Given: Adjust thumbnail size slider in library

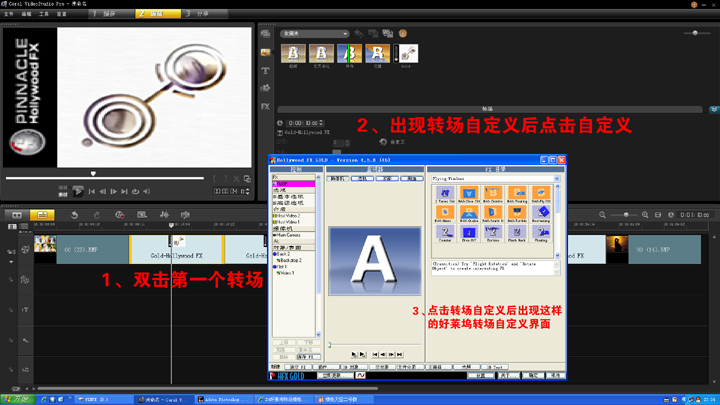Looking at the screenshot, I should pos(695,33).
